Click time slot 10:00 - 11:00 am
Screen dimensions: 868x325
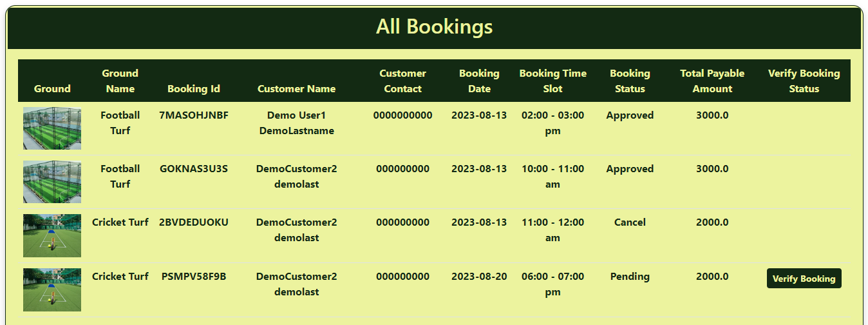552,177
